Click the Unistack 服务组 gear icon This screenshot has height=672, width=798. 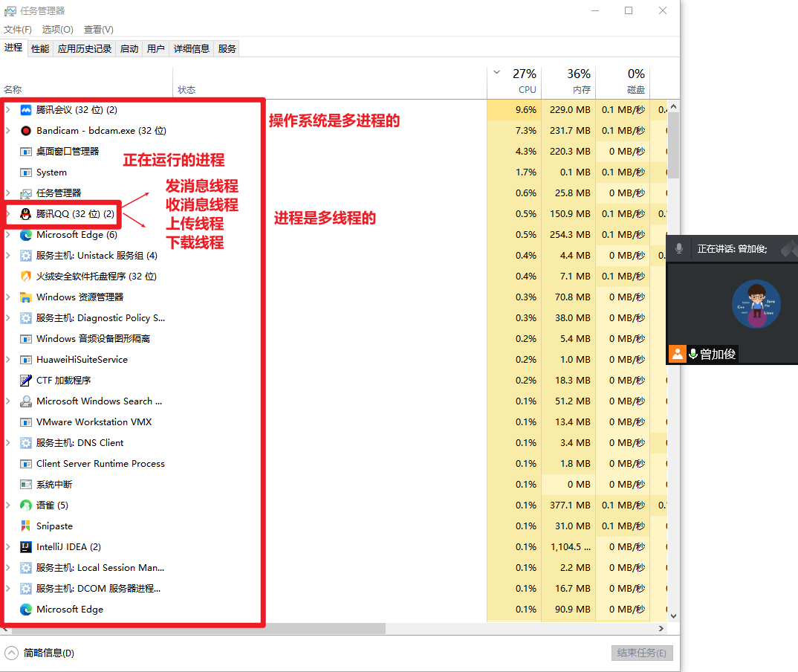coord(25,256)
